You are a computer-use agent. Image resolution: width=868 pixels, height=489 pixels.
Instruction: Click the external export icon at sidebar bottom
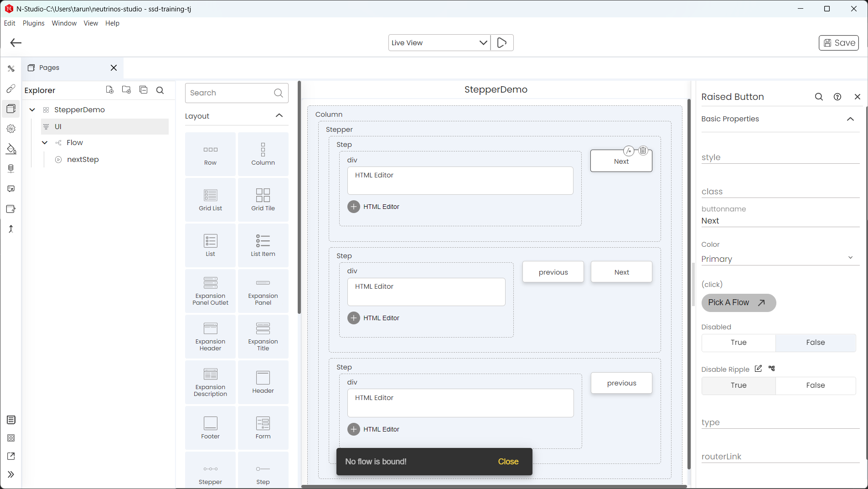click(x=11, y=456)
